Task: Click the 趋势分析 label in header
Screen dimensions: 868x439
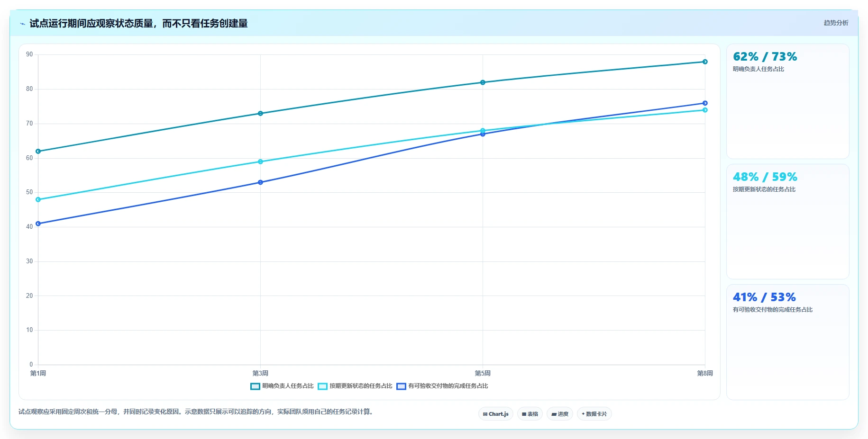Action: 836,23
